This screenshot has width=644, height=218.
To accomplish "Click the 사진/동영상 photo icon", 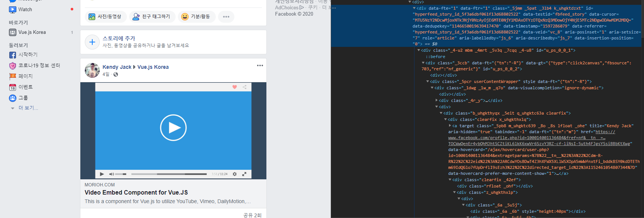I will coord(92,17).
